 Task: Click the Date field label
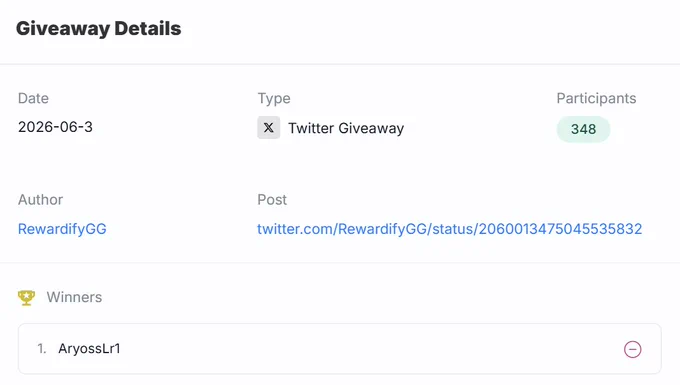tap(33, 98)
